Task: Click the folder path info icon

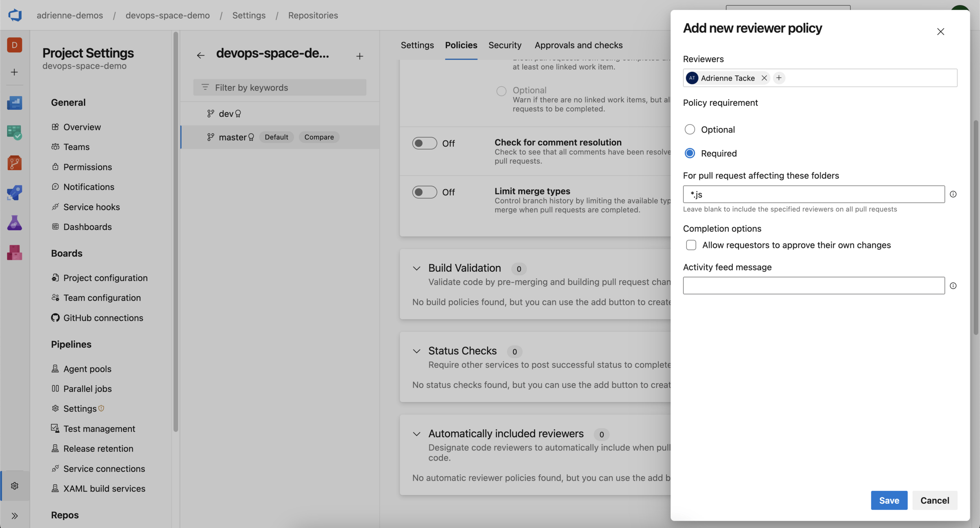Action: click(x=953, y=194)
